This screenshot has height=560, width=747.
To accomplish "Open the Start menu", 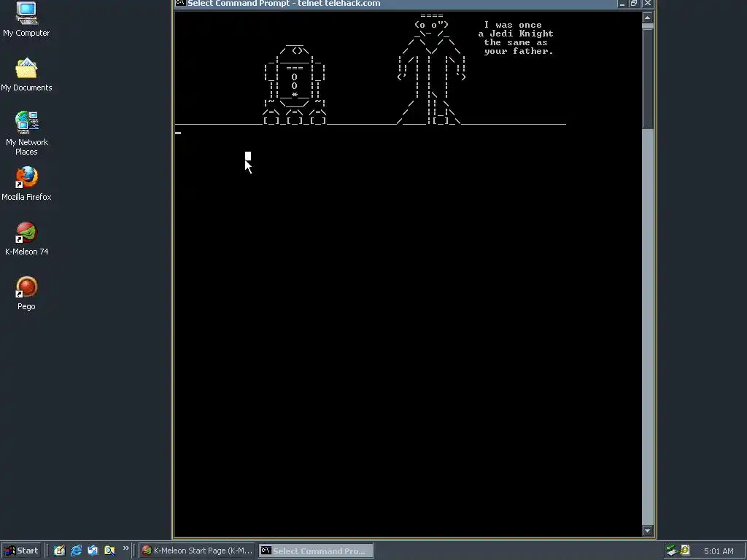I will pos(21,551).
